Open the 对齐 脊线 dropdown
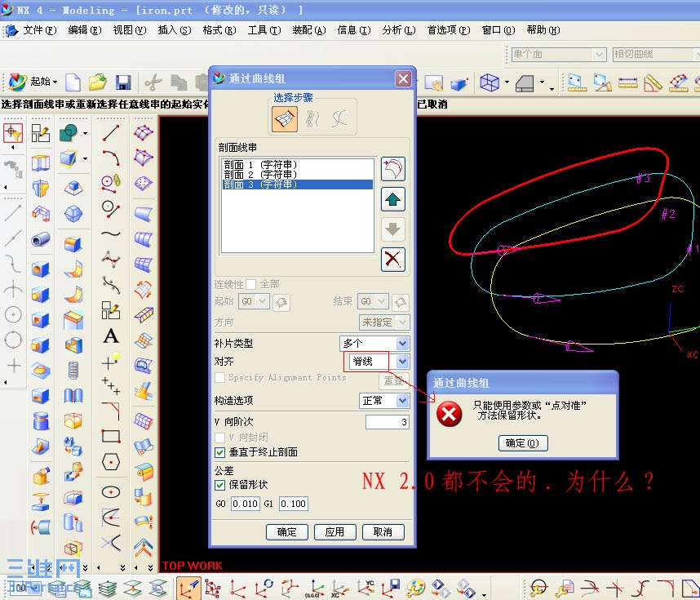The image size is (700, 600). (x=403, y=362)
